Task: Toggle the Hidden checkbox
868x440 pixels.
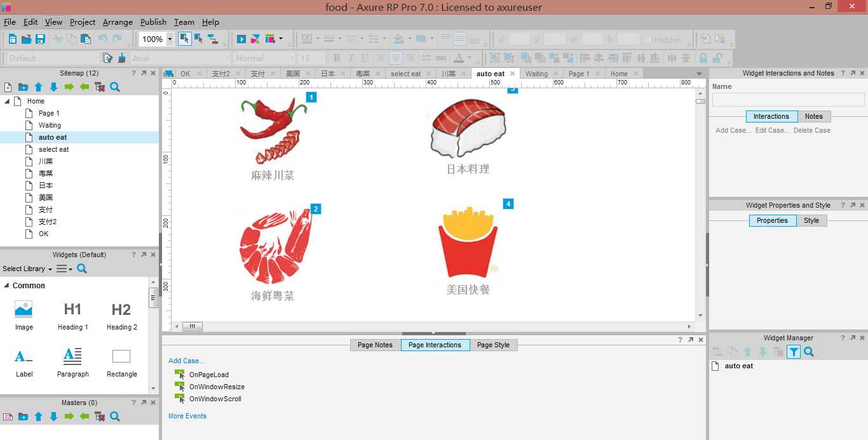Action: 648,39
